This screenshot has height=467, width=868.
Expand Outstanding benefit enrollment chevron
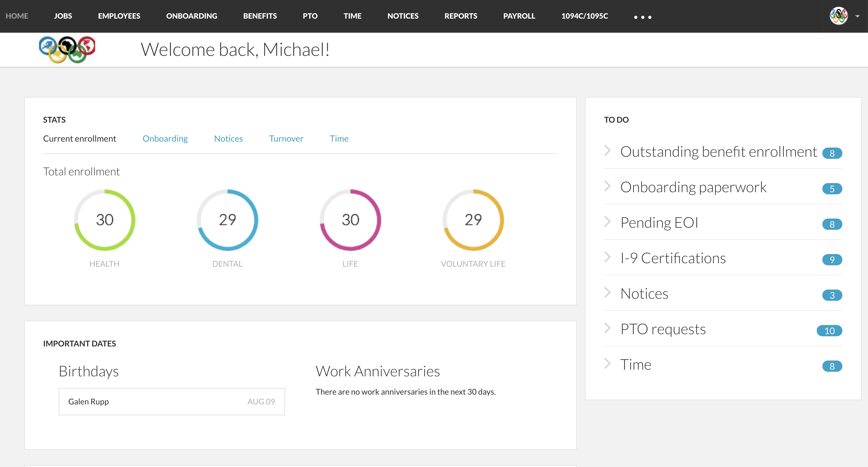click(x=607, y=151)
